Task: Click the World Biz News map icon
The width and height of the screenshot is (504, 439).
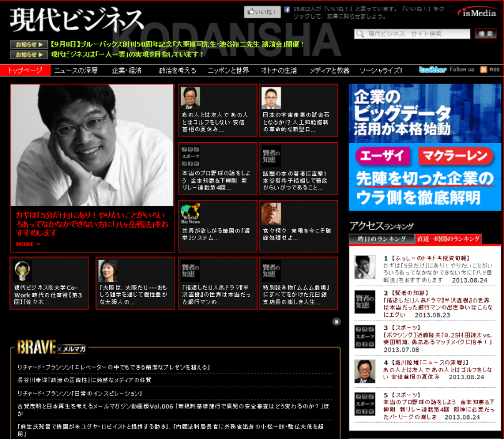Action: pos(190,214)
